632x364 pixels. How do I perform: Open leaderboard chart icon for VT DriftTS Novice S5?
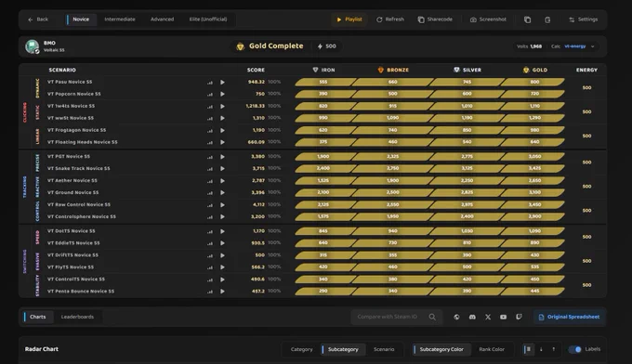(210, 255)
